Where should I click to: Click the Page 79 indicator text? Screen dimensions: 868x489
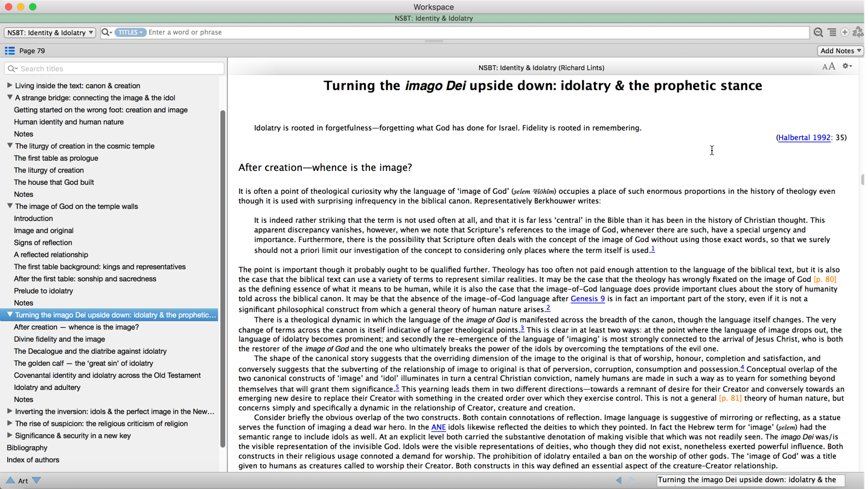point(32,51)
